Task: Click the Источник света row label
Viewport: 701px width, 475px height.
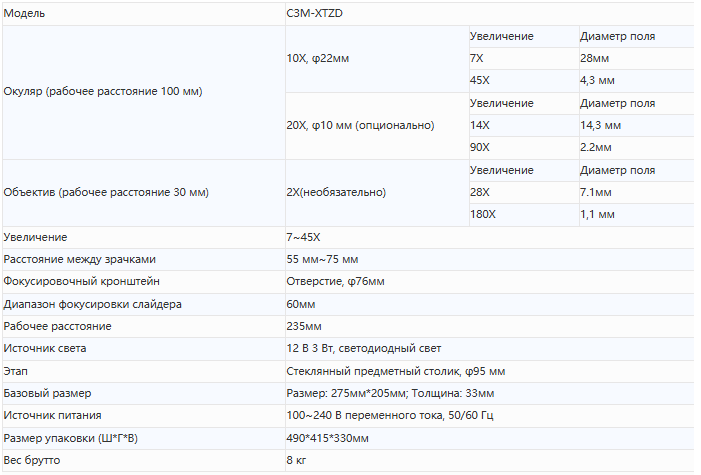Action: click(x=45, y=348)
